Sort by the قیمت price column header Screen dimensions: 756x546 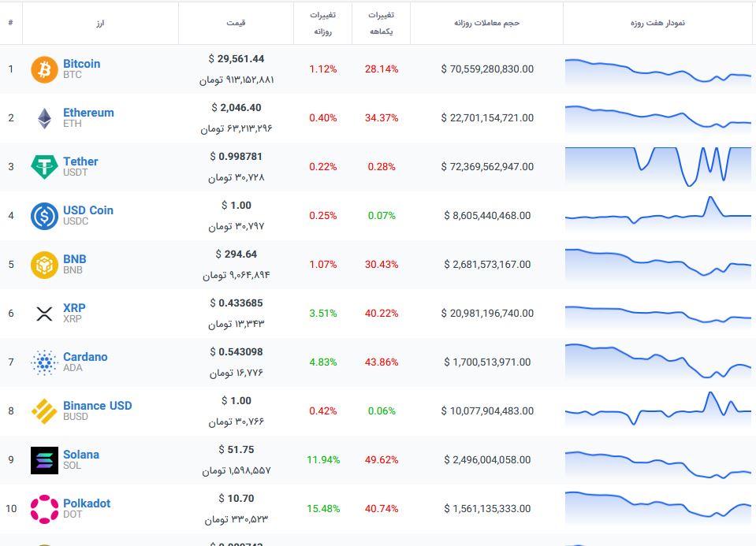[236, 23]
